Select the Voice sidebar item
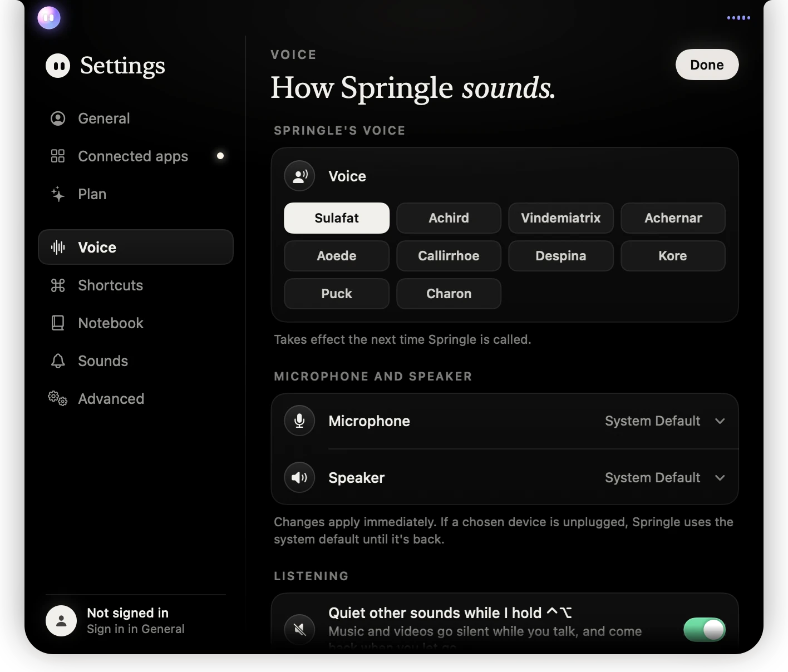788x672 pixels. tap(136, 247)
